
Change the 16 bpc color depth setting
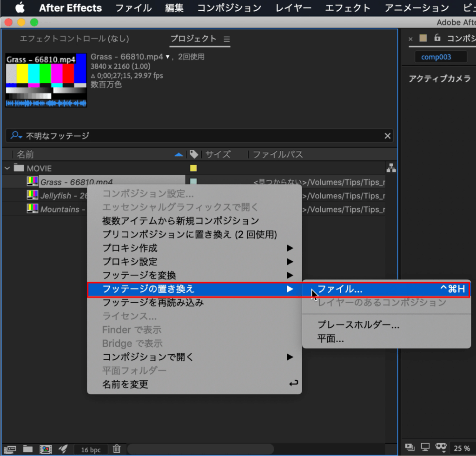coord(91,449)
